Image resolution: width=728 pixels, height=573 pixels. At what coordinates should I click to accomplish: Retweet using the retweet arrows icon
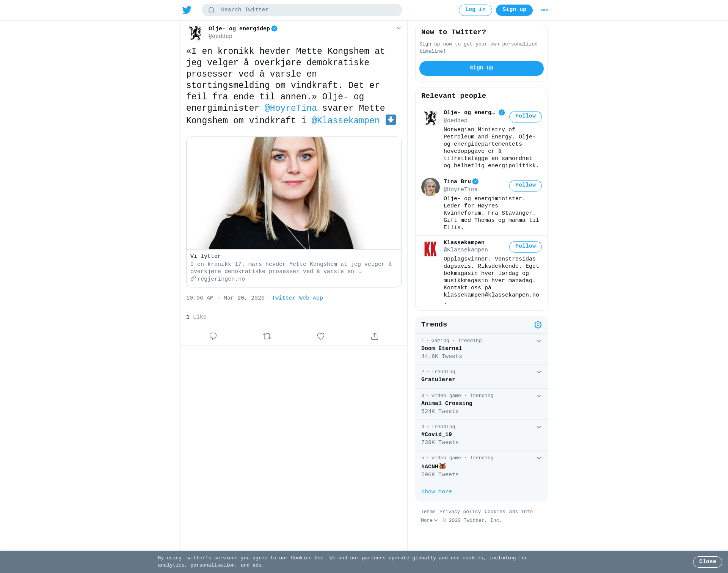pos(267,336)
